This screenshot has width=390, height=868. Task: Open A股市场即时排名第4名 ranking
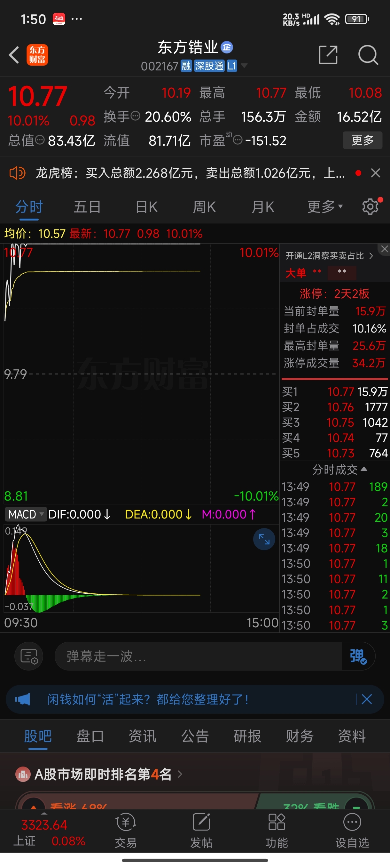pyautogui.click(x=109, y=774)
